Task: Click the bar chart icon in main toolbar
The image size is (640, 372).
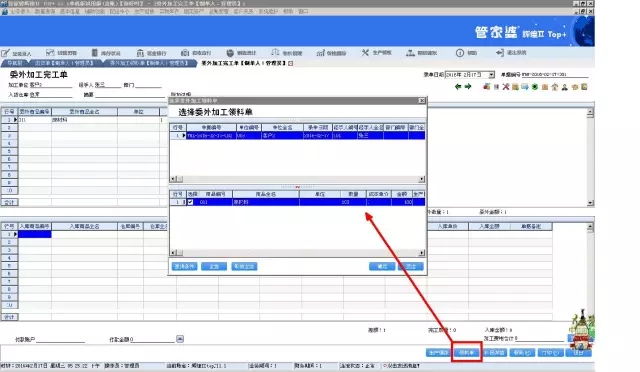Action: pyautogui.click(x=320, y=53)
